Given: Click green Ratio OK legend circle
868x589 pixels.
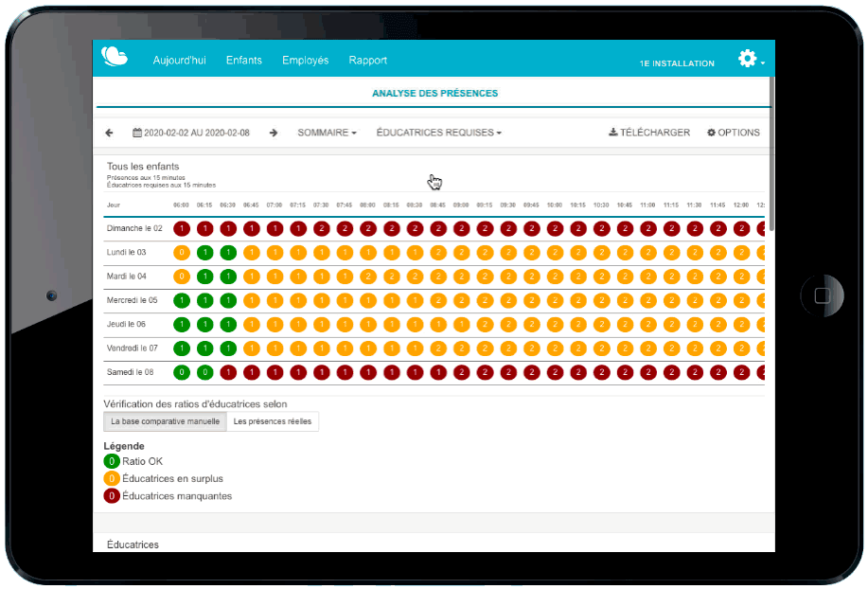Looking at the screenshot, I should click(x=112, y=462).
